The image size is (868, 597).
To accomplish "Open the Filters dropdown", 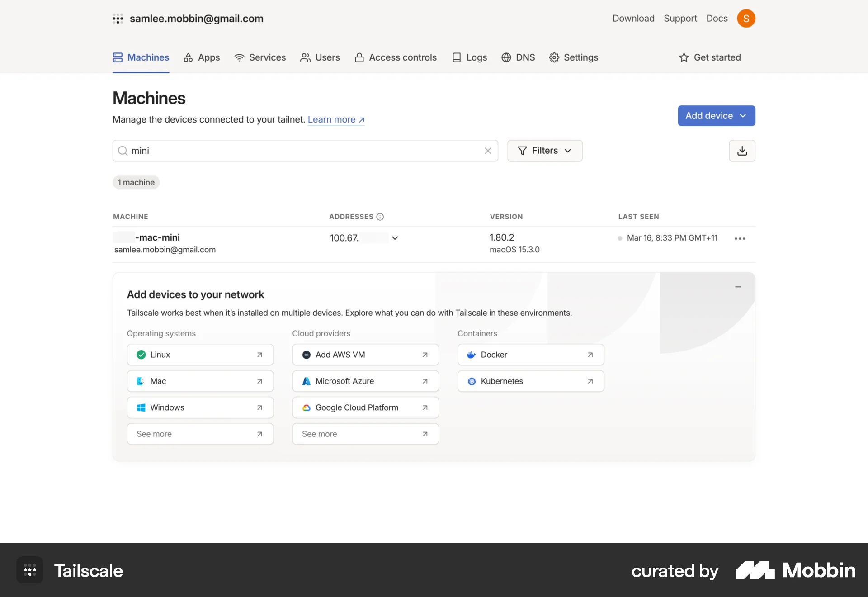I will pos(545,151).
